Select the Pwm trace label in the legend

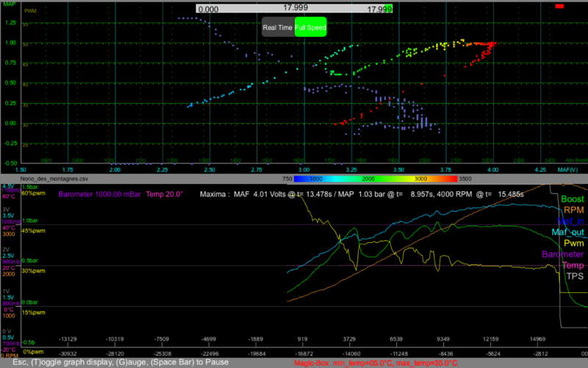[x=574, y=243]
